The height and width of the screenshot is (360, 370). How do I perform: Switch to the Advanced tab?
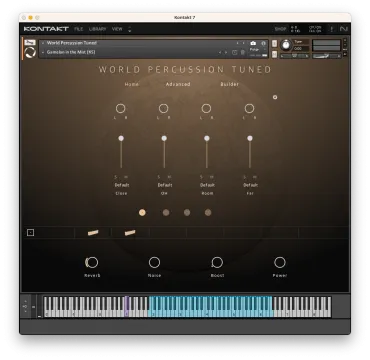tap(178, 84)
